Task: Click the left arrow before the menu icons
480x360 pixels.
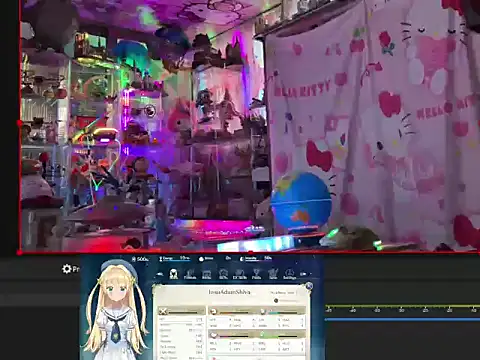Action: coord(160,274)
